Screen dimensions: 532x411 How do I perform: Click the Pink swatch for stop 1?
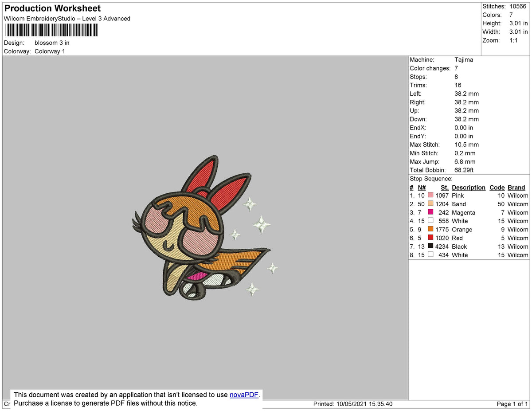430,195
